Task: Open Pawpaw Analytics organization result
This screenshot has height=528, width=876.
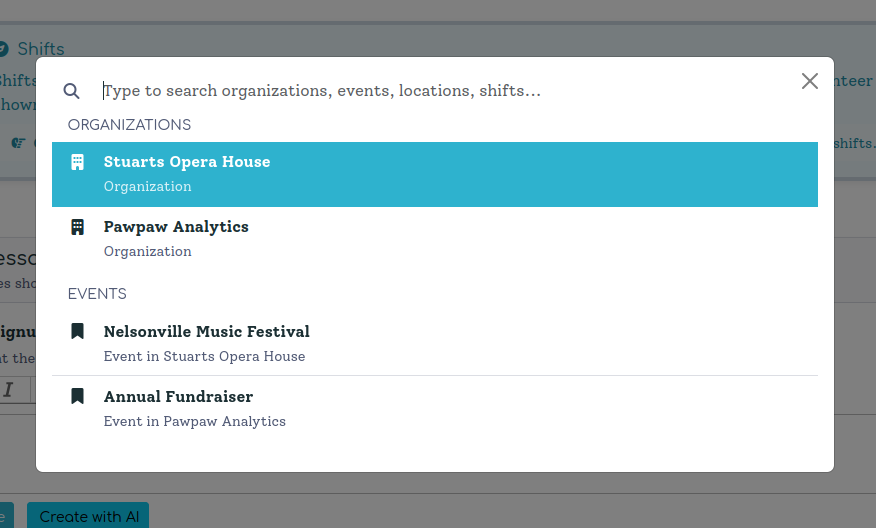Action: click(435, 239)
